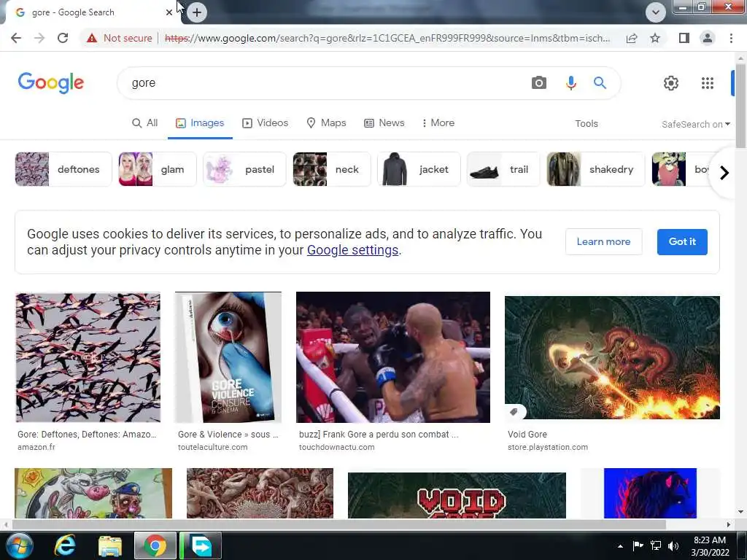The height and width of the screenshot is (560, 747).
Task: Close the gore - Google Search tab
Action: point(169,12)
